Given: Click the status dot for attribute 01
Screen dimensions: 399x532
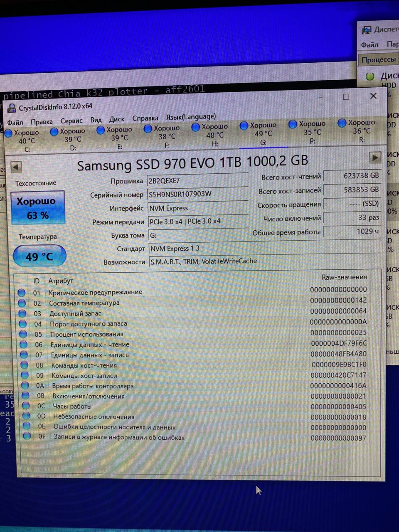Looking at the screenshot, I should tap(22, 293).
